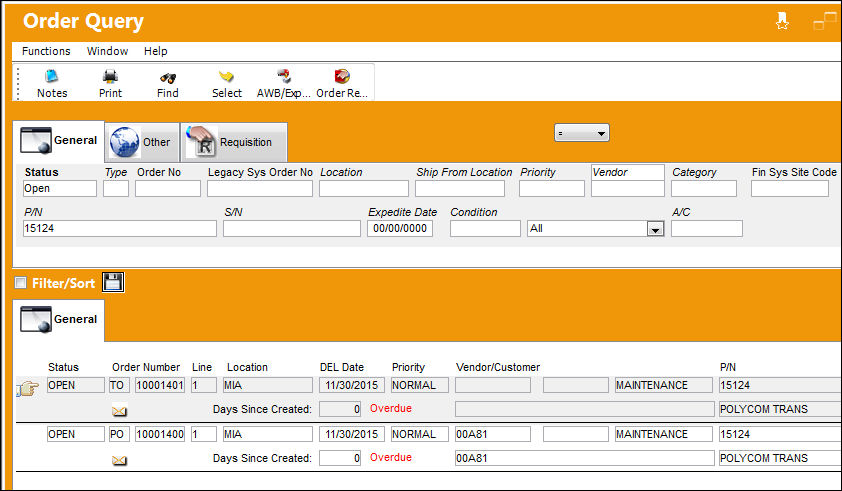Switch to the Other tab

(142, 142)
